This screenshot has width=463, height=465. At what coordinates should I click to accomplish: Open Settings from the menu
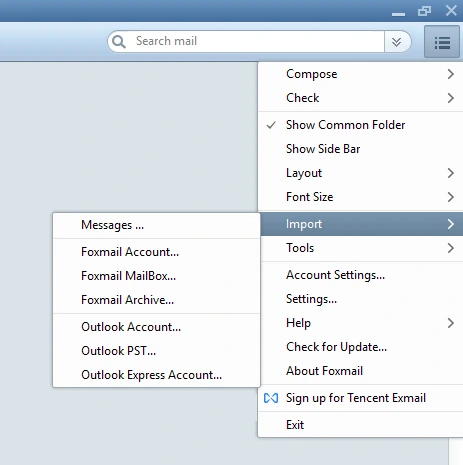tap(362, 299)
